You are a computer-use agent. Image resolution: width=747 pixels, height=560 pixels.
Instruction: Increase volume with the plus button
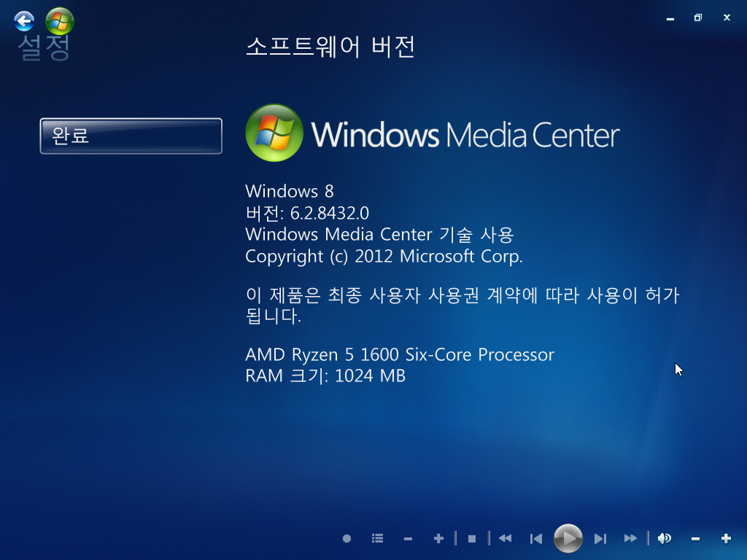click(x=726, y=539)
